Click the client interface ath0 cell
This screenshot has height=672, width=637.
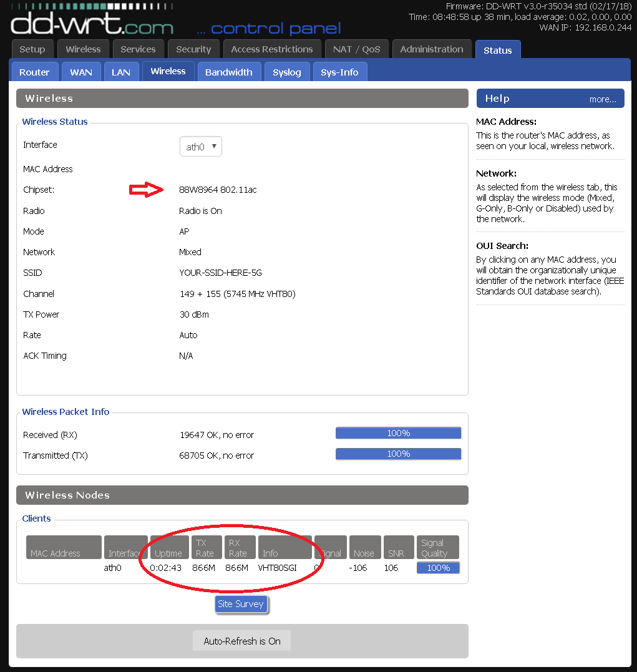pos(112,568)
